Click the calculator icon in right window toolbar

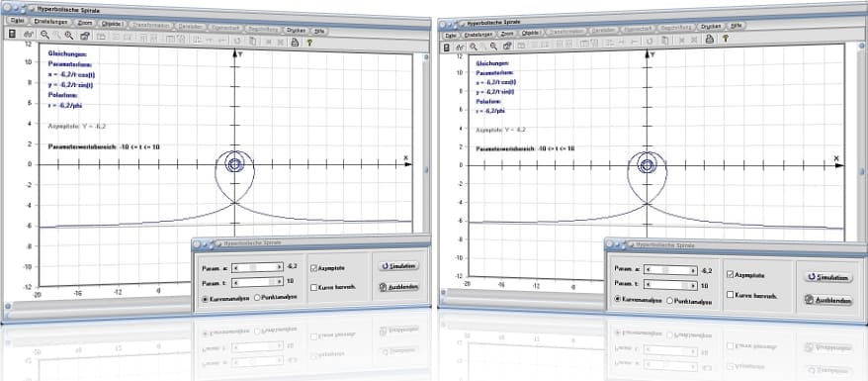pyautogui.click(x=446, y=48)
